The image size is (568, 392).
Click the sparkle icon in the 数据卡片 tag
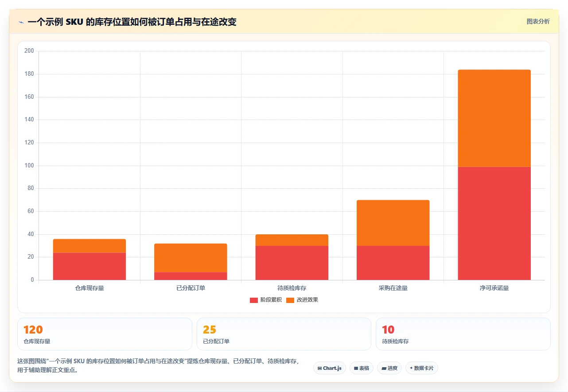pyautogui.click(x=411, y=368)
